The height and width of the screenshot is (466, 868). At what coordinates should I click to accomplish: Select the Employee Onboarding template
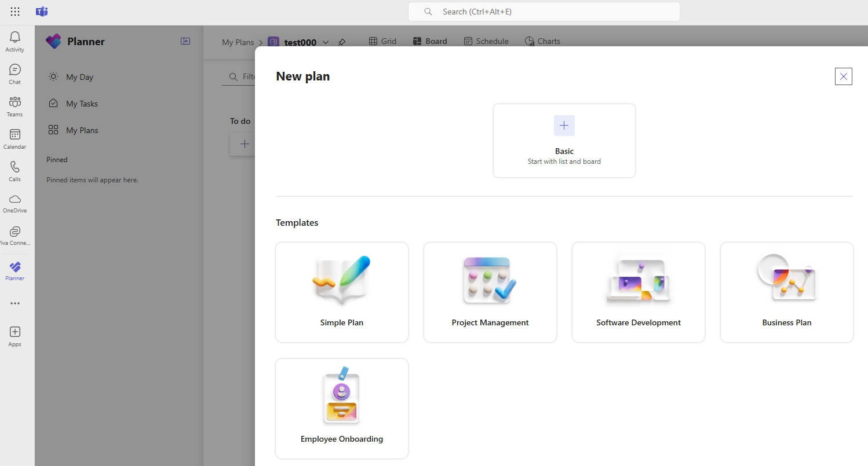(x=342, y=409)
